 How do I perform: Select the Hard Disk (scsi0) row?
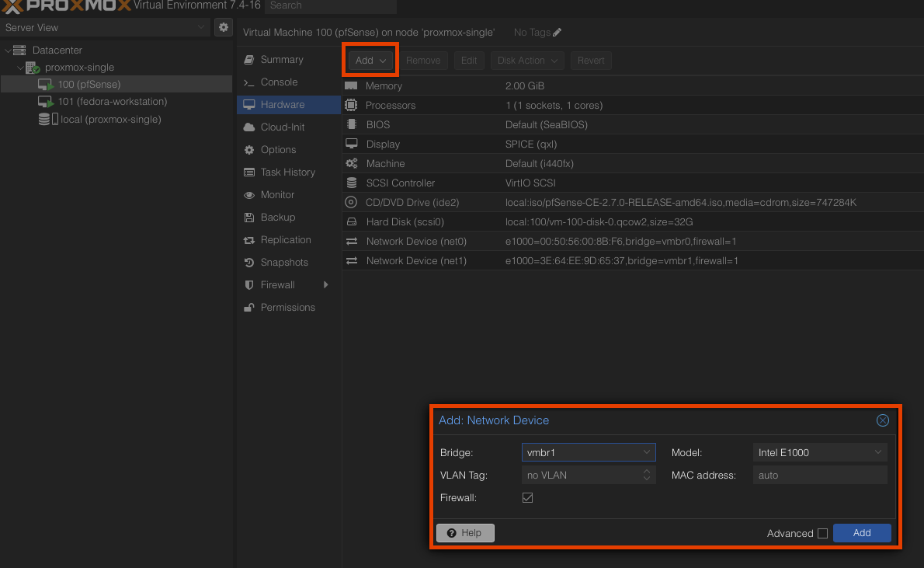click(633, 221)
